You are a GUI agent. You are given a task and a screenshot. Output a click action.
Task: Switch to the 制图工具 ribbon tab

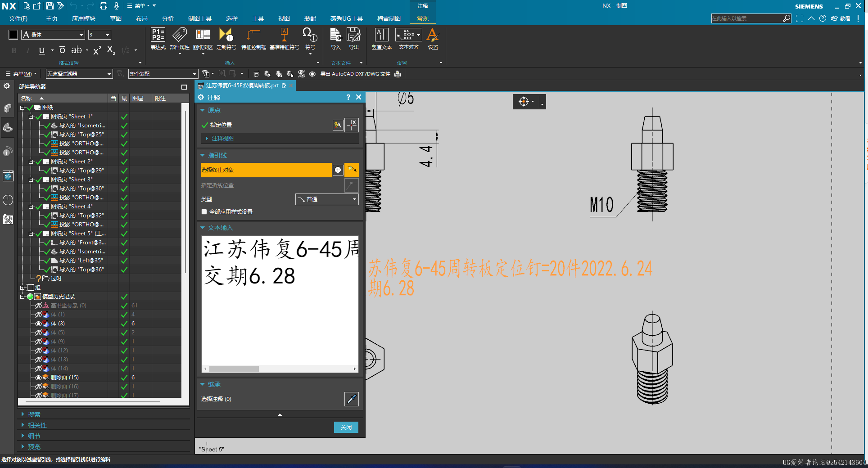tap(200, 18)
